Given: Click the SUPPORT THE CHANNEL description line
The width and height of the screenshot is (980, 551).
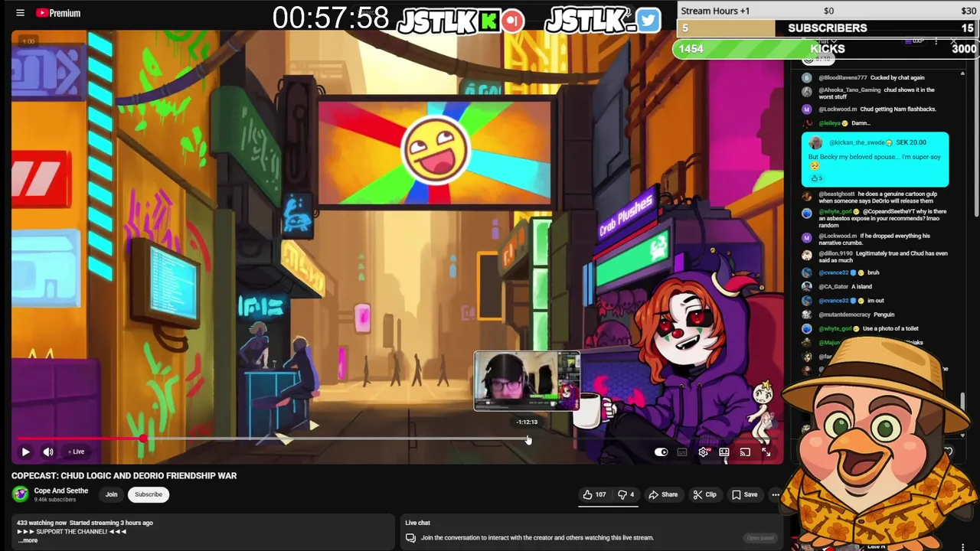Looking at the screenshot, I should [x=71, y=531].
